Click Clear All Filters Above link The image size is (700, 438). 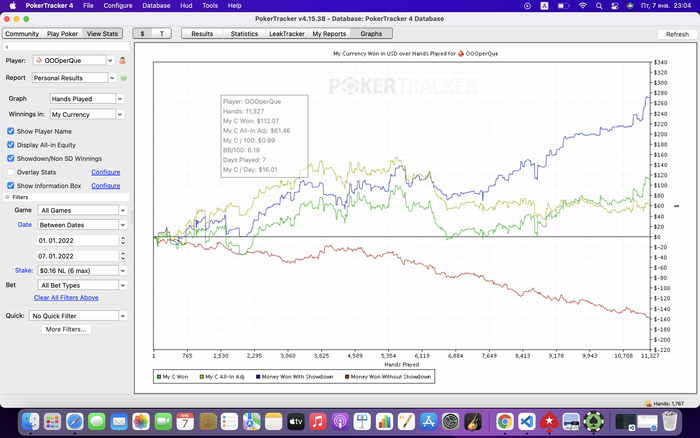66,298
